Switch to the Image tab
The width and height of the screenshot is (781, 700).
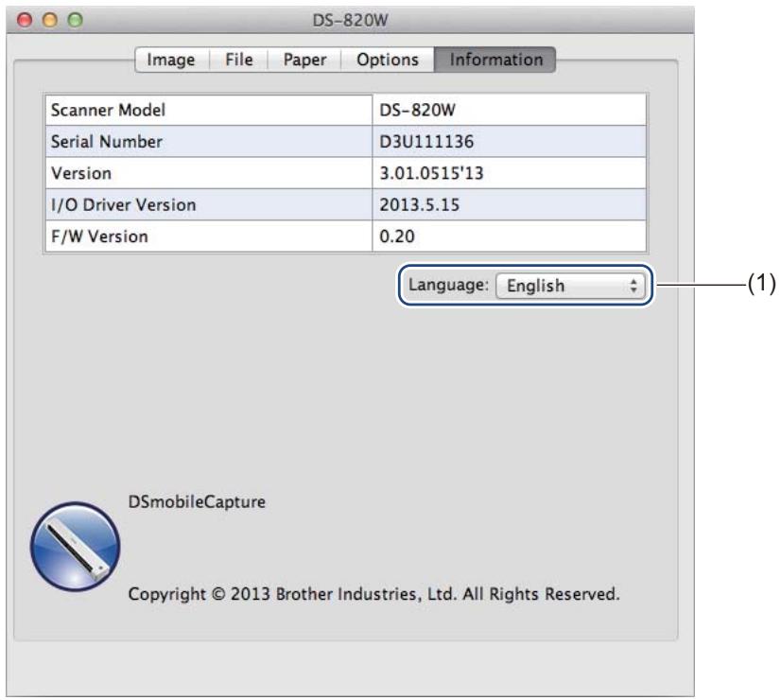point(172,60)
